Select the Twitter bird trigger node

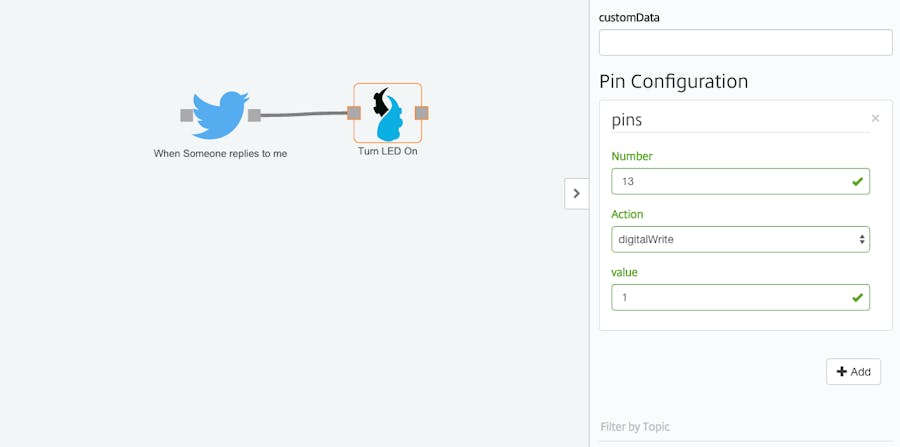[x=220, y=115]
